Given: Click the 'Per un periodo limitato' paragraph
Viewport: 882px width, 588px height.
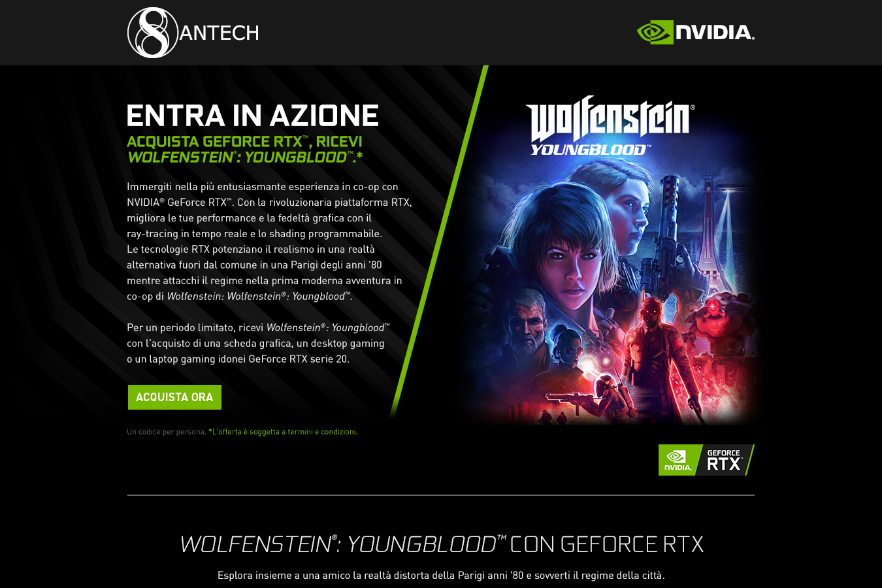Looking at the screenshot, I should 258,343.
